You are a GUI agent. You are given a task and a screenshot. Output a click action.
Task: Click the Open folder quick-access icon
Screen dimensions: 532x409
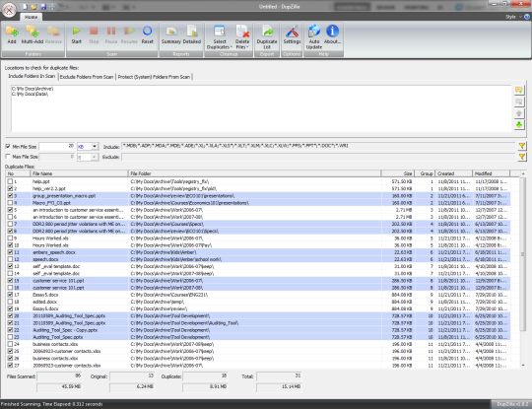tap(33, 7)
